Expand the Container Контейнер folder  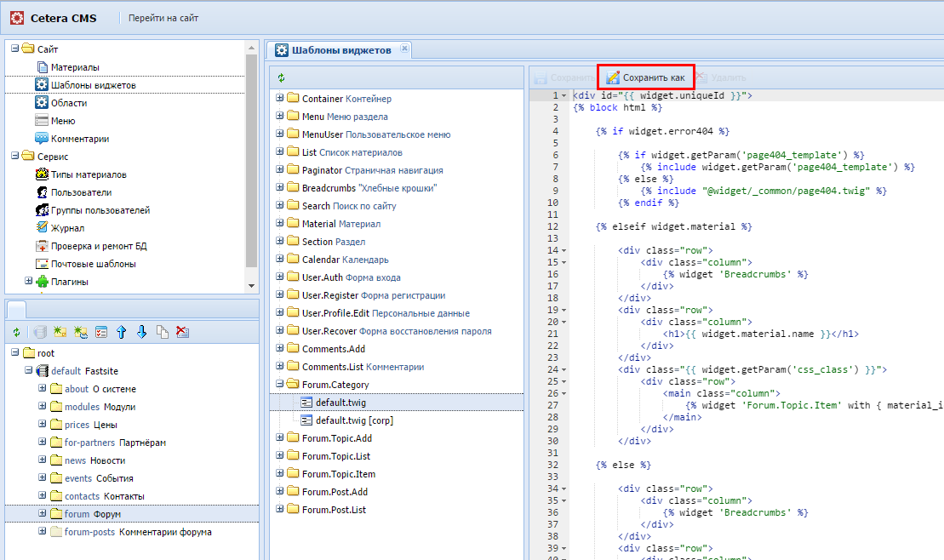point(279,98)
